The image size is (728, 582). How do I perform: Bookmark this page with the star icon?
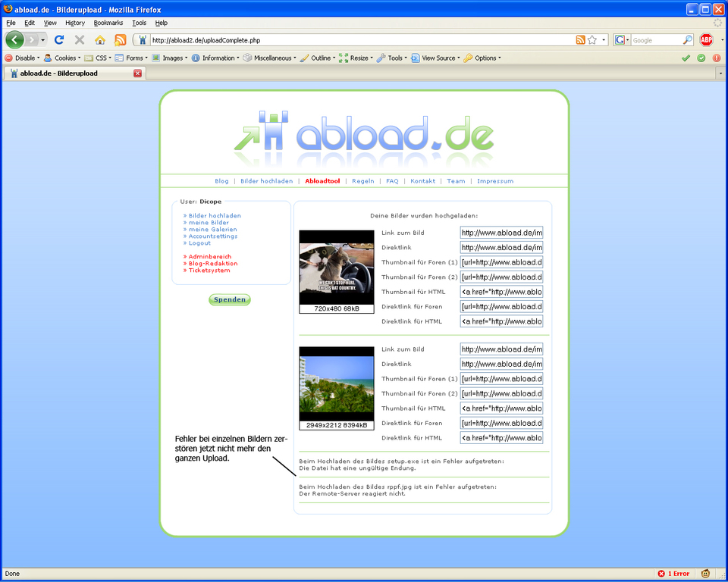point(592,40)
